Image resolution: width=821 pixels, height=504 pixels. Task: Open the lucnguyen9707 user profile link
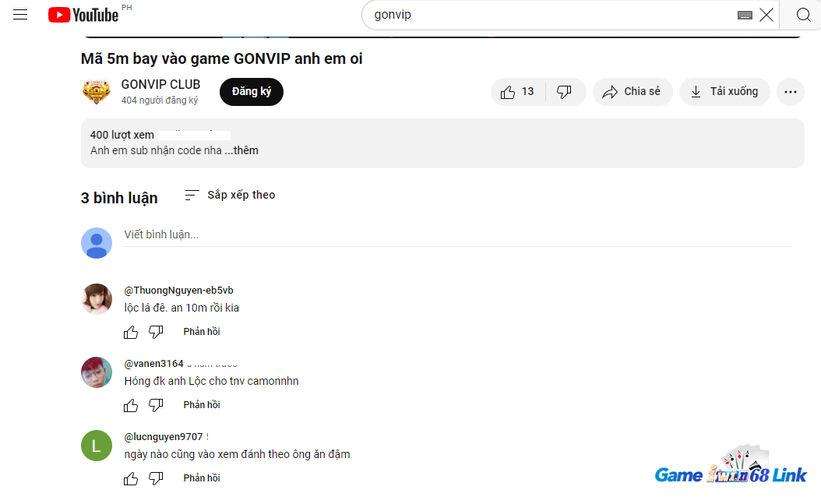pyautogui.click(x=164, y=436)
